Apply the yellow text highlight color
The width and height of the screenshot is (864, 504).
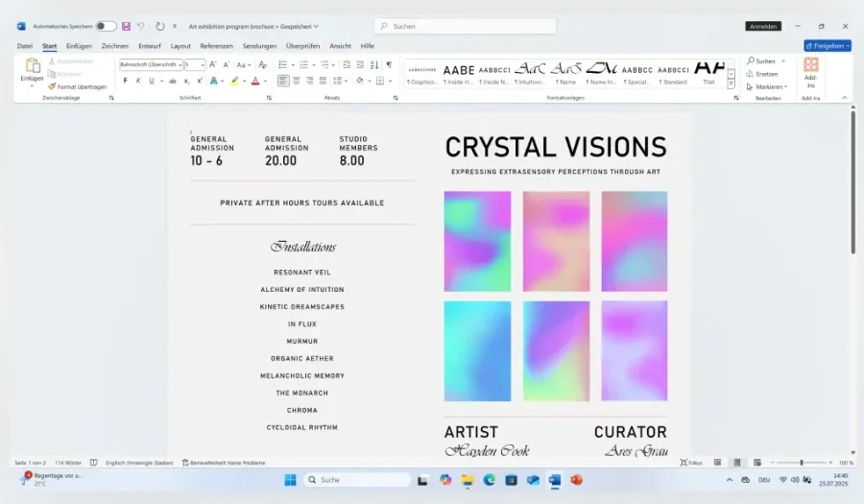click(x=235, y=81)
